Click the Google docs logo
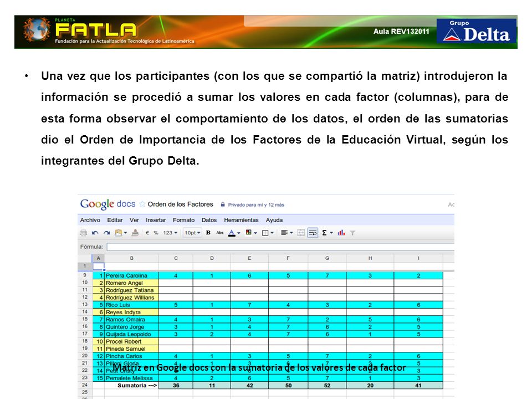The image size is (532, 399). tap(108, 204)
